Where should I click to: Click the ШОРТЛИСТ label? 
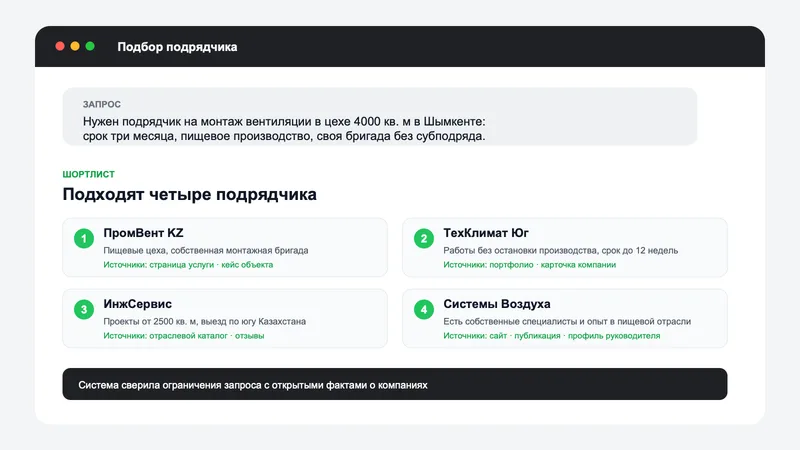coord(88,174)
